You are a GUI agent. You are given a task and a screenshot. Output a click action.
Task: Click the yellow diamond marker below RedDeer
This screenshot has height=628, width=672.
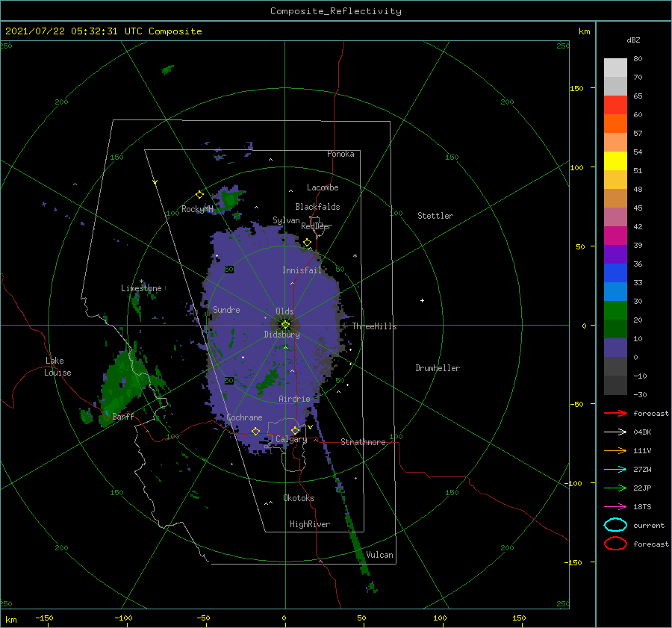[x=307, y=243]
